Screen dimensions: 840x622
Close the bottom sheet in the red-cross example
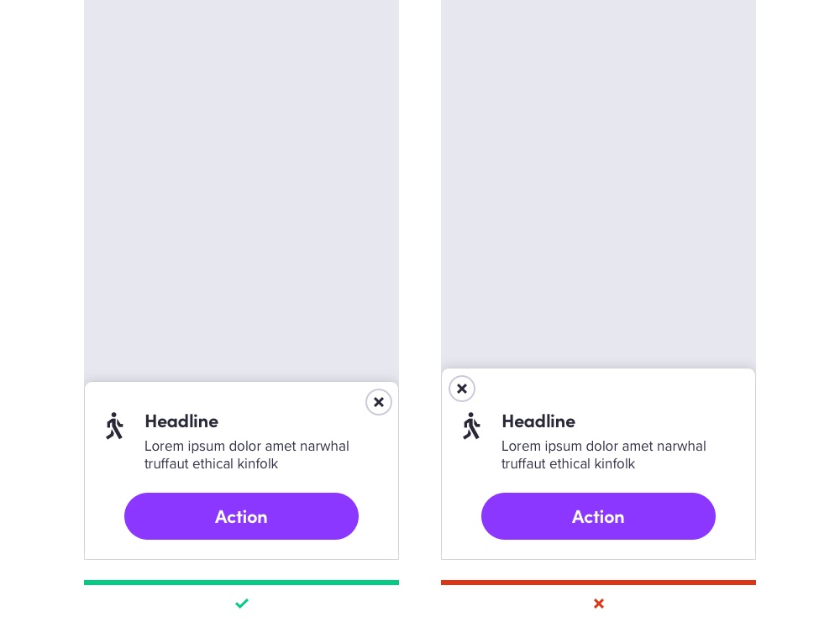(462, 389)
